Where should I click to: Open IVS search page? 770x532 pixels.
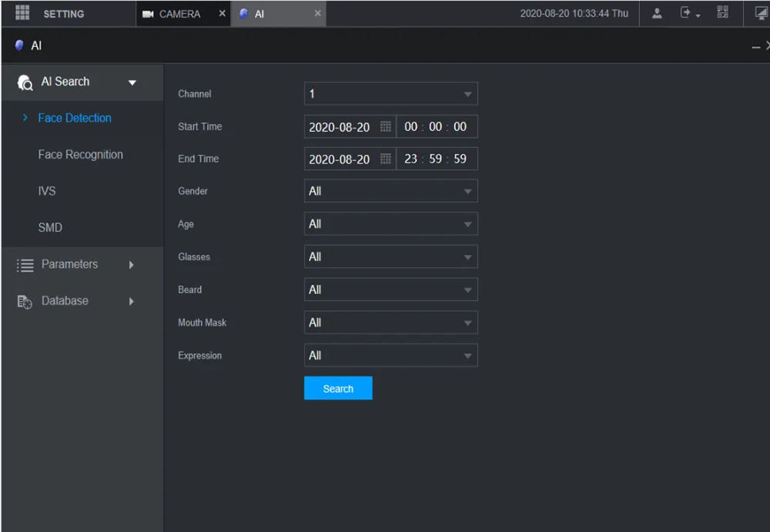pyautogui.click(x=47, y=191)
